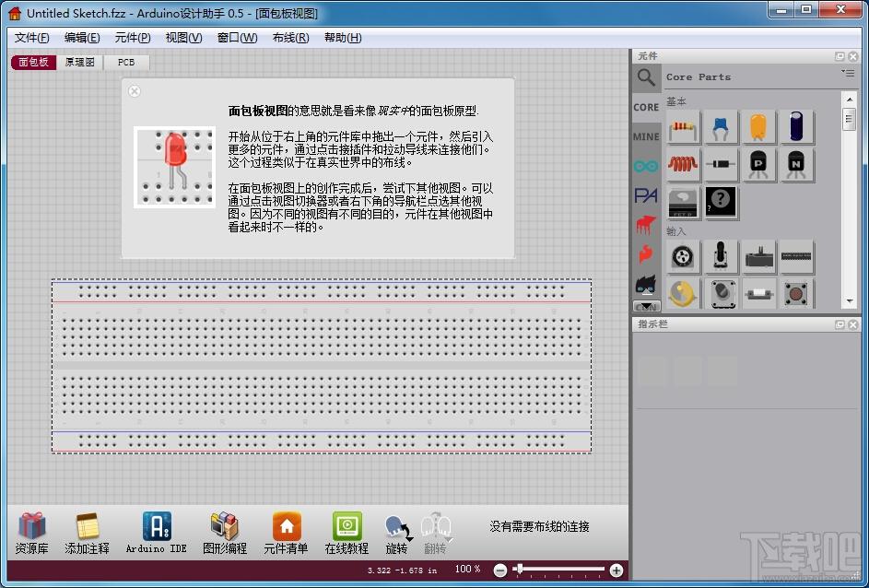Open the red flame parts bin

[646, 253]
